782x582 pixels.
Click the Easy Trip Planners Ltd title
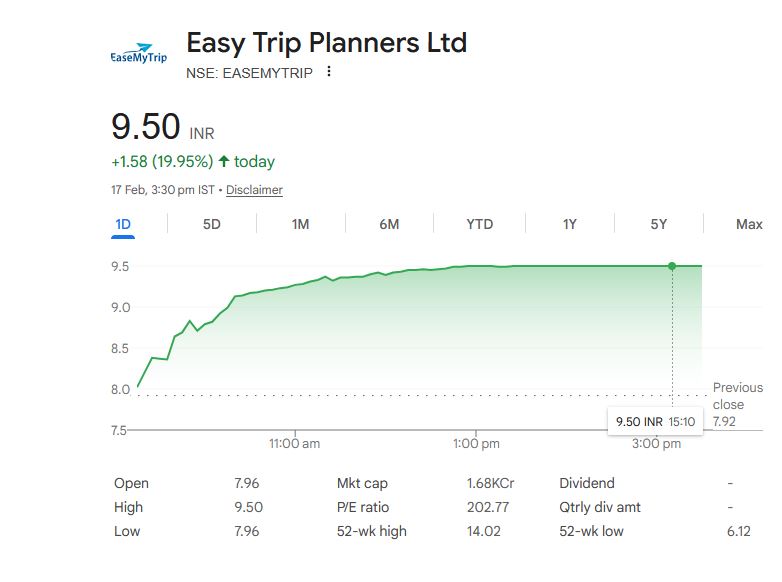point(326,43)
